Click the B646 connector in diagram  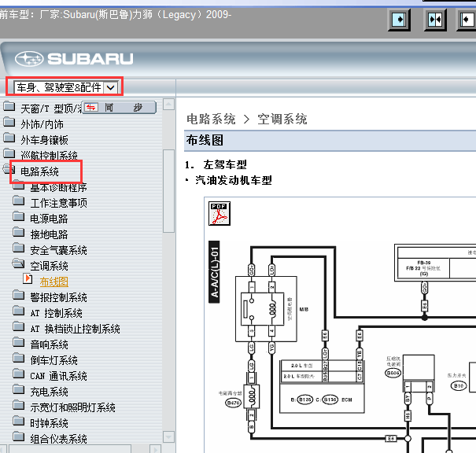393,373
